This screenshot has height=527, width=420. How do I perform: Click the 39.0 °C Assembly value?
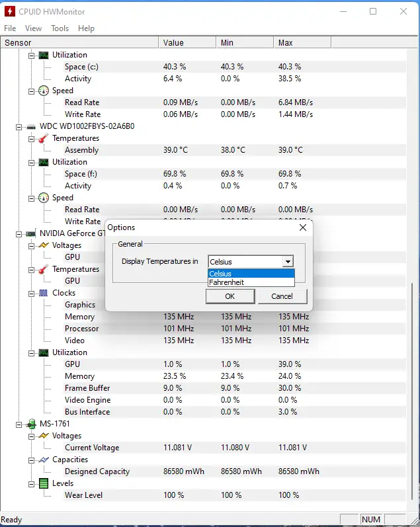pos(175,150)
